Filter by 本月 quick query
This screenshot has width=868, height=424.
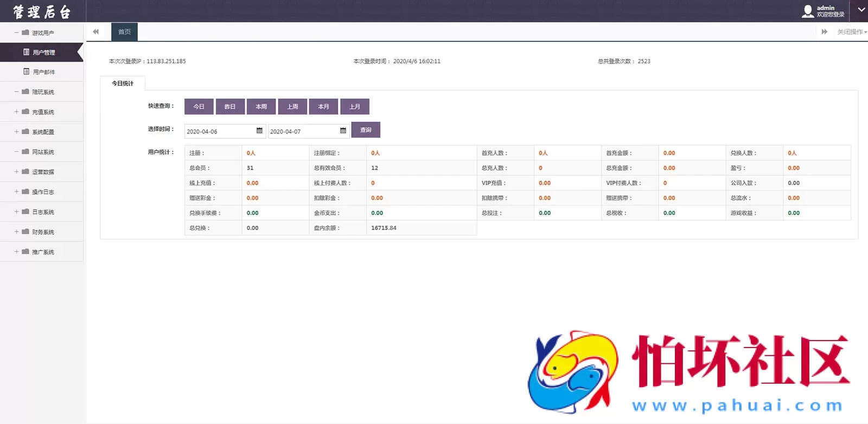click(x=324, y=107)
